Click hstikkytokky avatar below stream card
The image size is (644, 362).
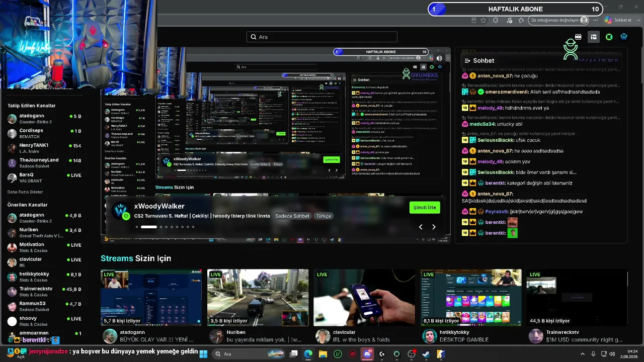pos(430,336)
